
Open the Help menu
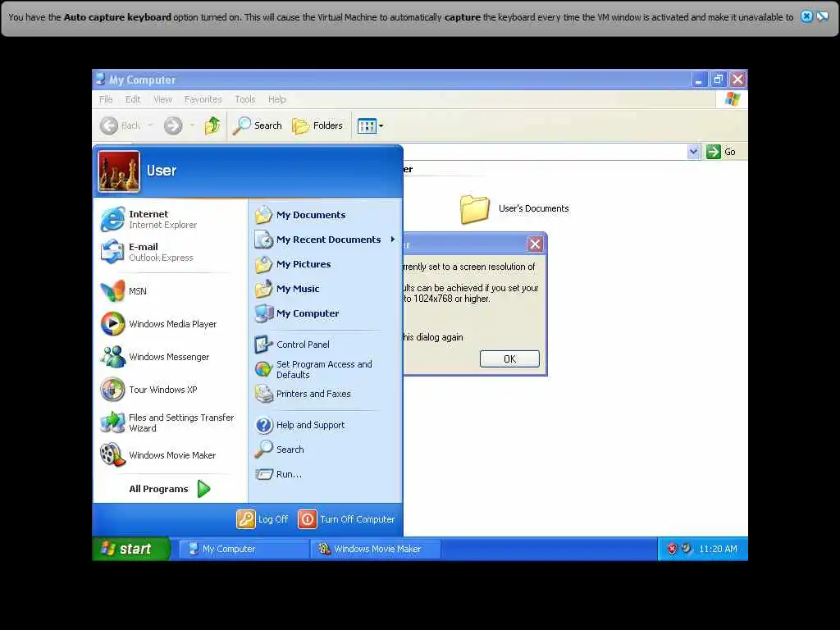277,99
